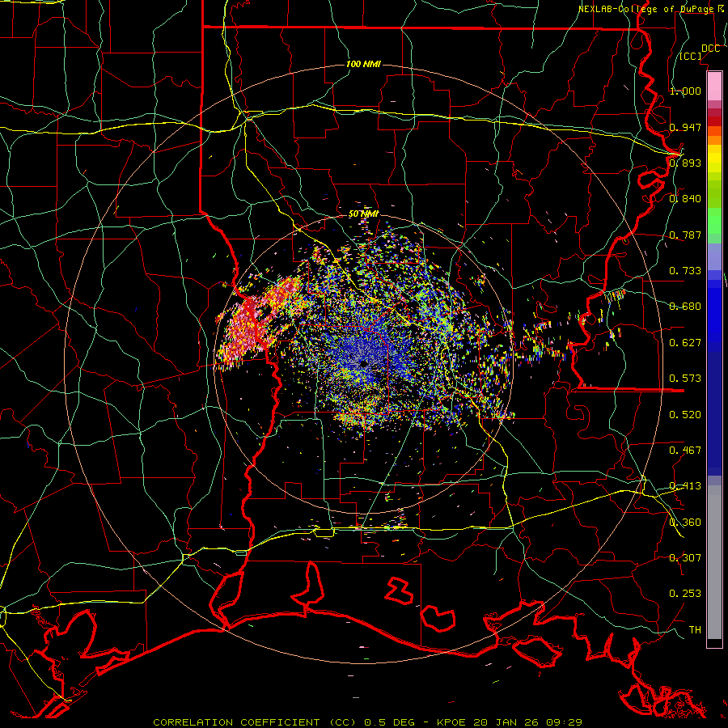Select the 0.413 scale value

click(685, 486)
